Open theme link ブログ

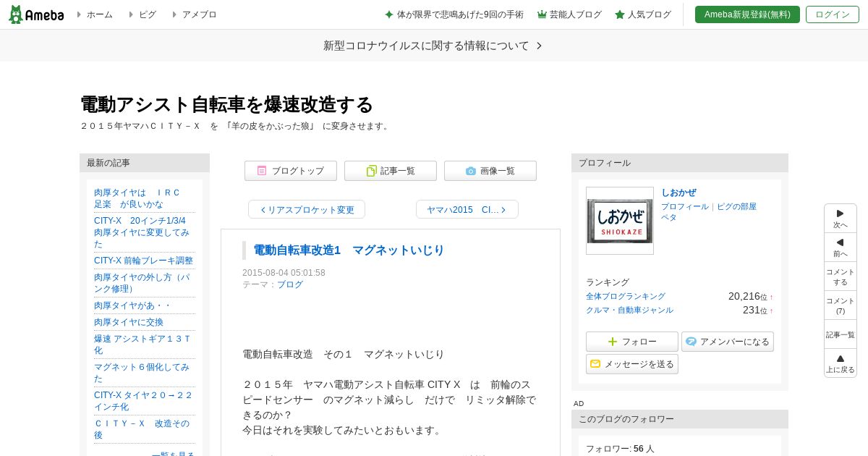tap(290, 284)
